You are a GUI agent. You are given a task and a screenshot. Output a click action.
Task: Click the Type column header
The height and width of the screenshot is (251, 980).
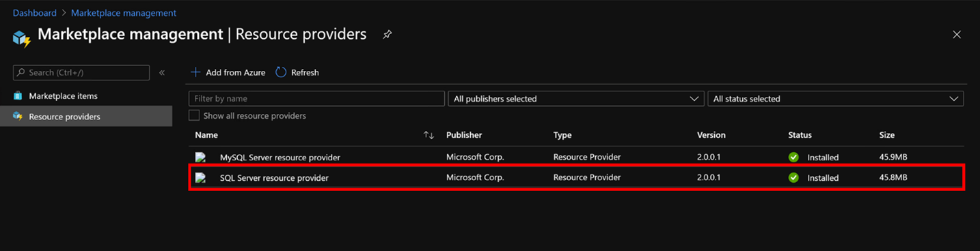tap(562, 135)
